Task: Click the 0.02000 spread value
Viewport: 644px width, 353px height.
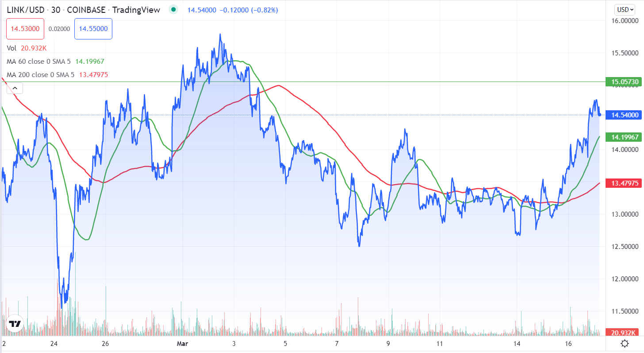Action: (x=59, y=29)
